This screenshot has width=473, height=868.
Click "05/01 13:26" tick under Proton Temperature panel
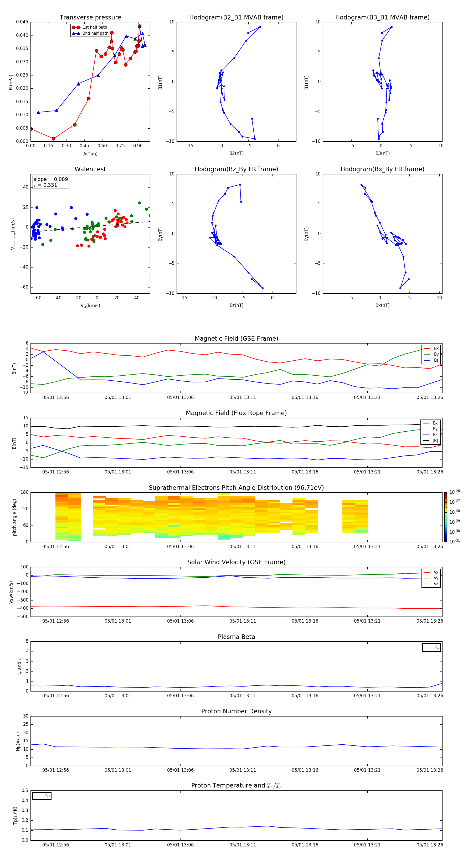(x=430, y=845)
